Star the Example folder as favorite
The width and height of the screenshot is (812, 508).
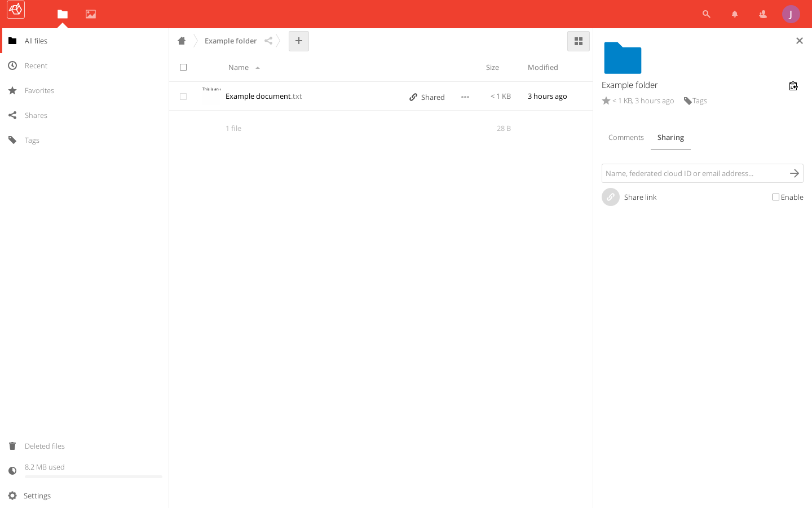pyautogui.click(x=606, y=101)
